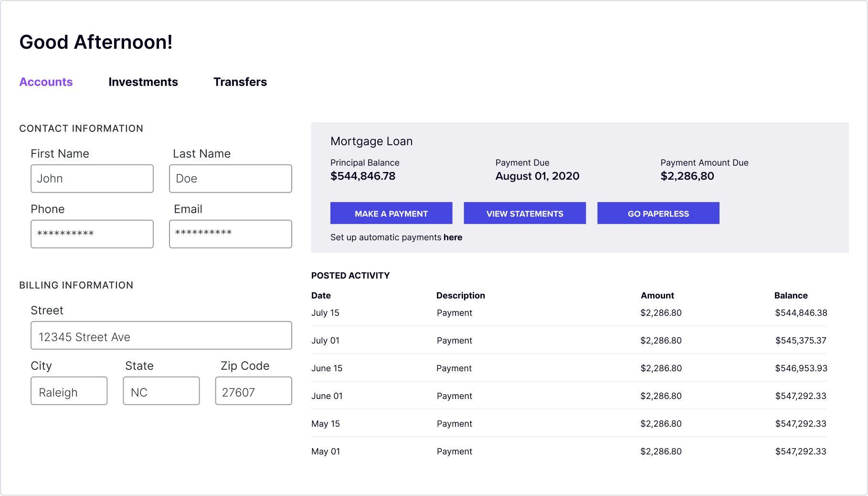Click the Amount column header
868x496 pixels.
click(657, 296)
